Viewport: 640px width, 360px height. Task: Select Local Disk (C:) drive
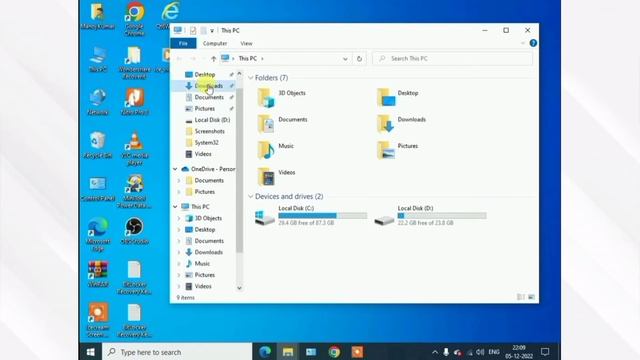point(311,216)
